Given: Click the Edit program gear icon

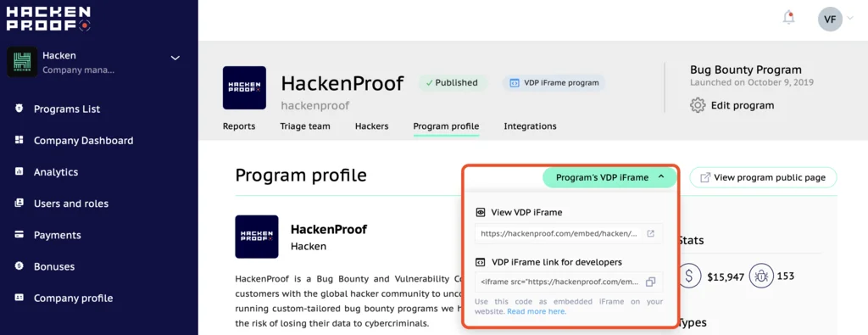Looking at the screenshot, I should tap(698, 105).
